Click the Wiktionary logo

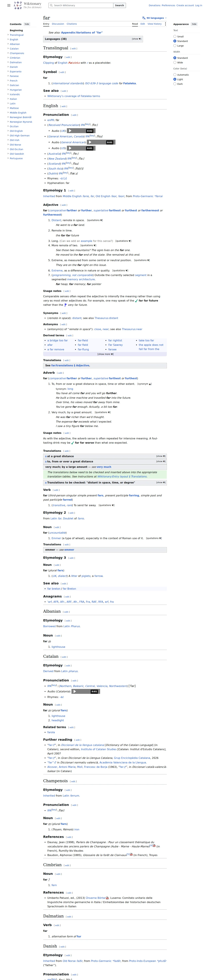coord(28,5)
